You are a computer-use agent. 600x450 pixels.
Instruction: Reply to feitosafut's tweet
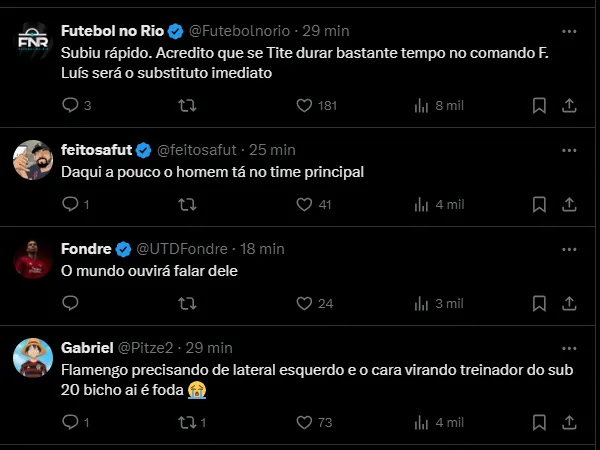tap(70, 204)
